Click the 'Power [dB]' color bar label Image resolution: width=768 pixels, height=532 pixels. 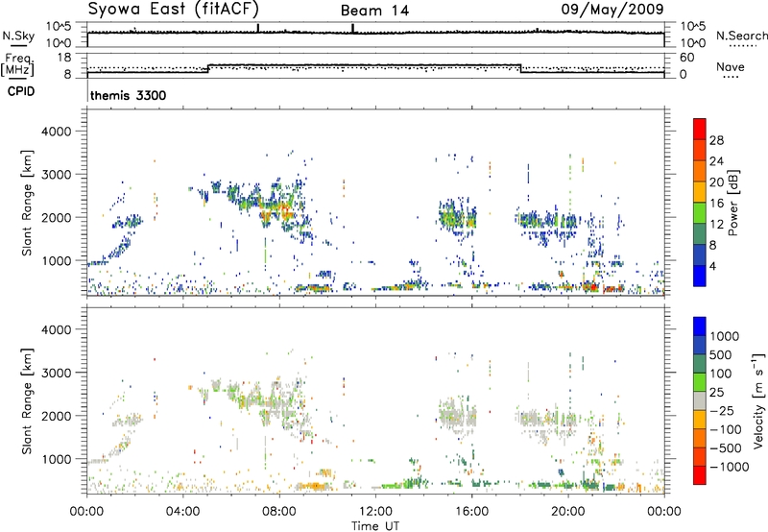732,203
